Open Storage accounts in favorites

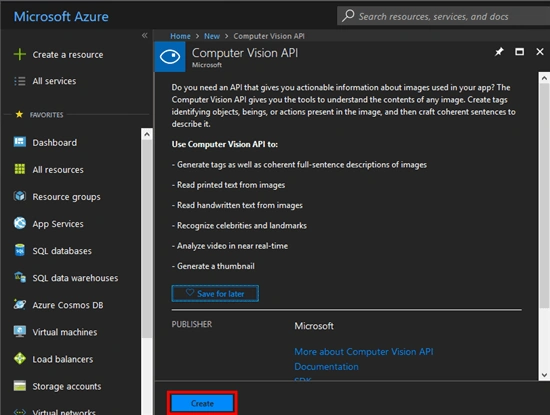[x=67, y=386]
